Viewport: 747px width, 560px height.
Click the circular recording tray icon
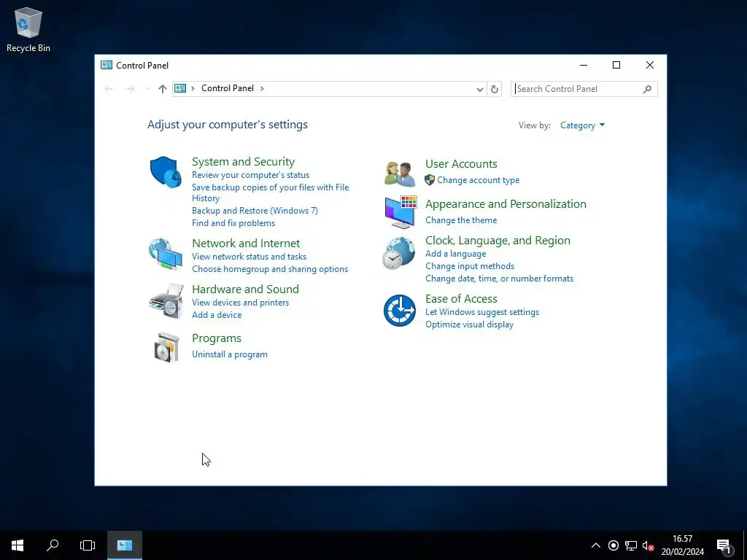pos(614,545)
